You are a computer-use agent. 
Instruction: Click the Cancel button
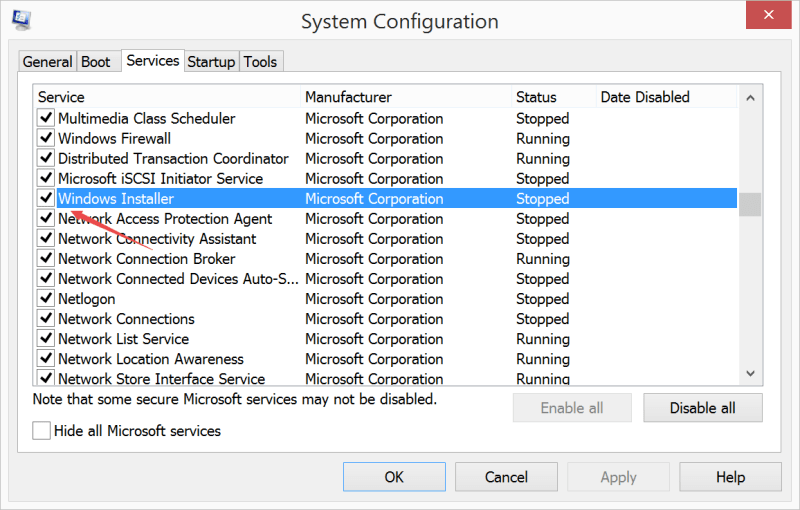point(506,477)
